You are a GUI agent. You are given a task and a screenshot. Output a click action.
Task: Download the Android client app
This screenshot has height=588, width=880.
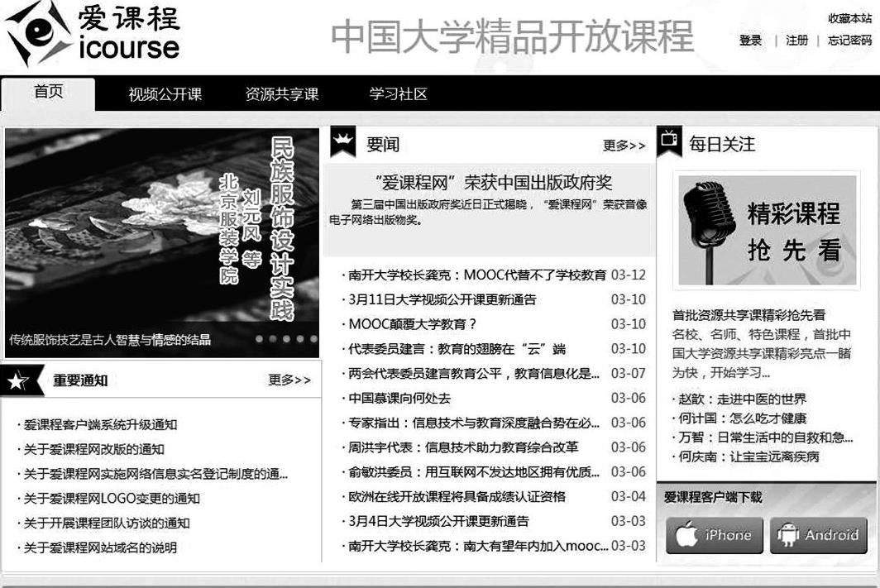point(818,535)
